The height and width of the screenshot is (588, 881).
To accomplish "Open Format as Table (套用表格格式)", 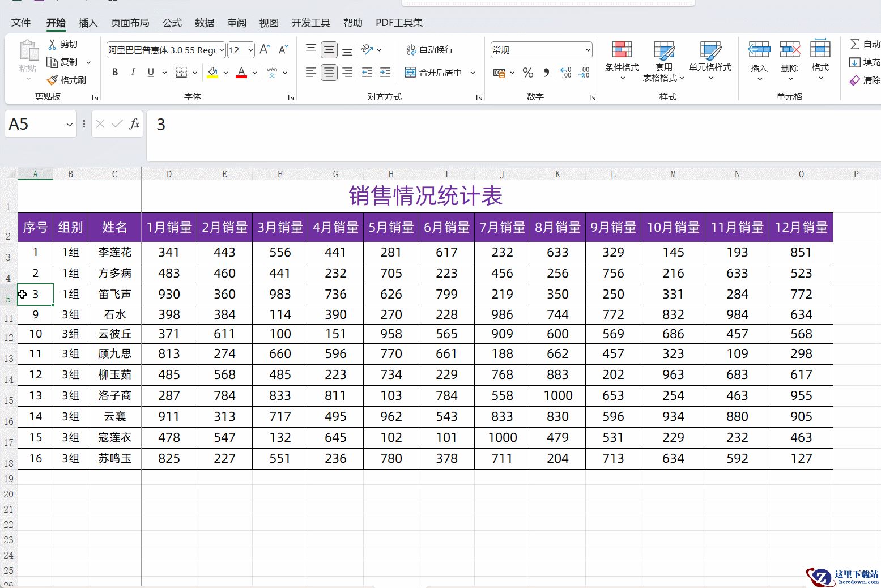I will 663,61.
